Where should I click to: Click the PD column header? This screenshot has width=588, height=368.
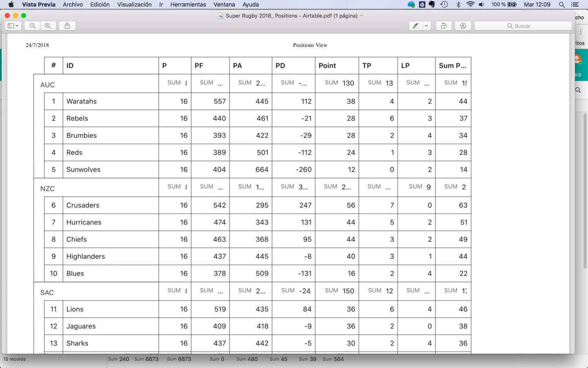point(294,65)
